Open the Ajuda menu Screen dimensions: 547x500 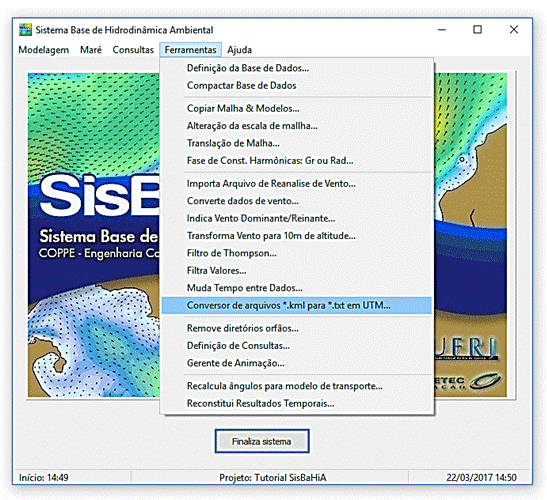coord(239,50)
